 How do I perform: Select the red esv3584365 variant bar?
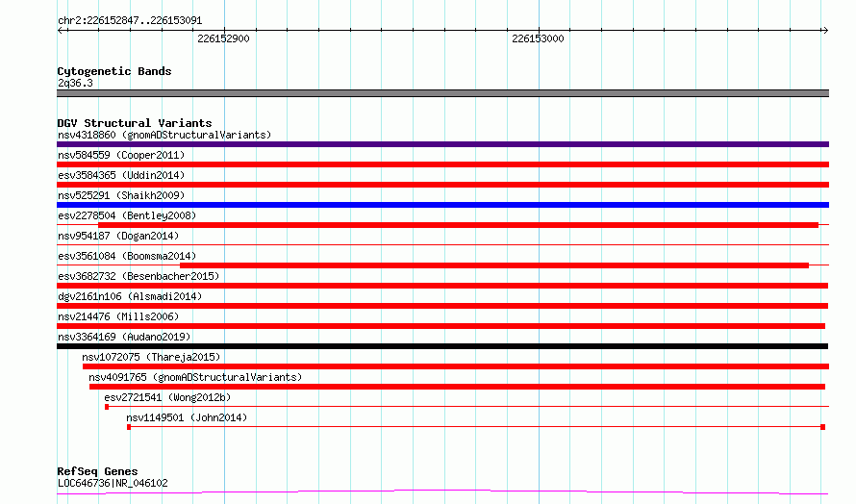point(442,185)
